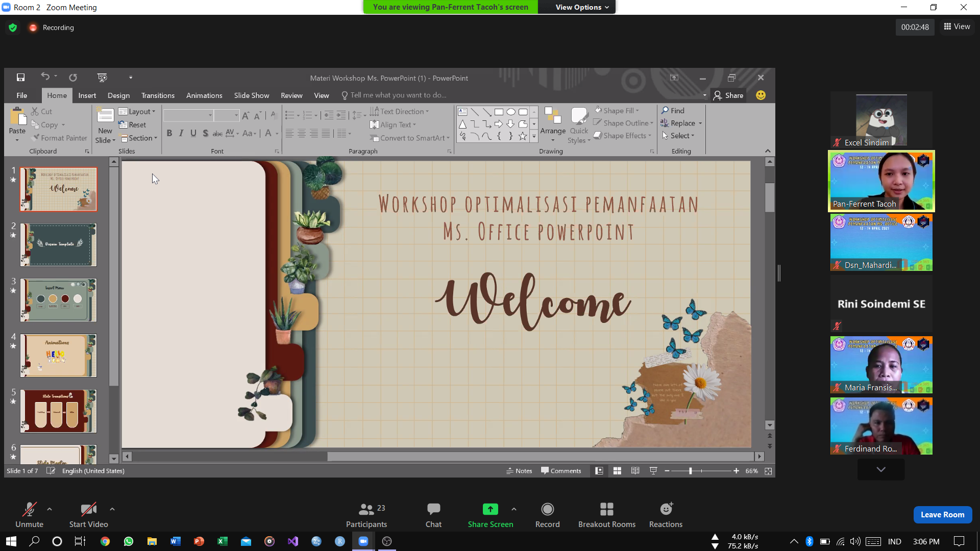
Task: Click the smiley feedback icon
Action: coord(761,95)
